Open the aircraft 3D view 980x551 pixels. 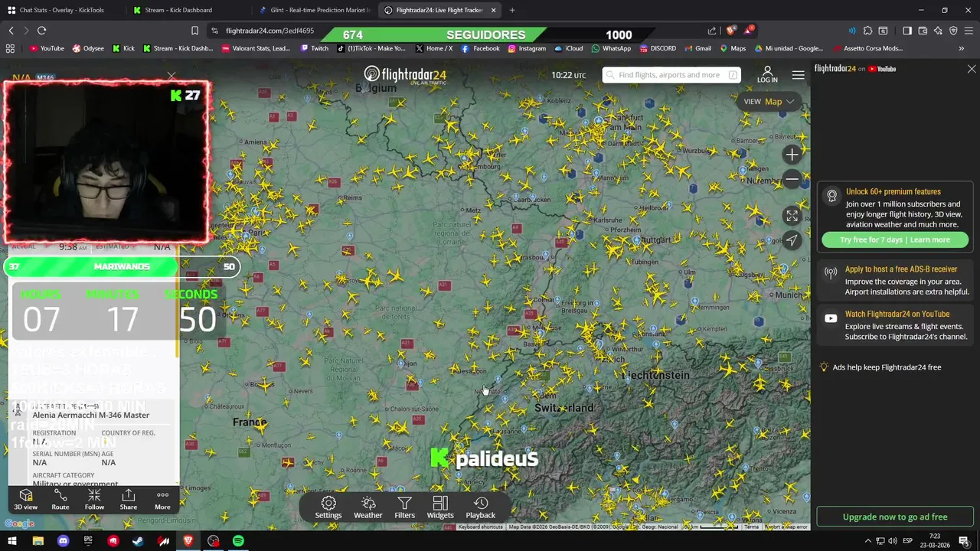click(x=25, y=500)
